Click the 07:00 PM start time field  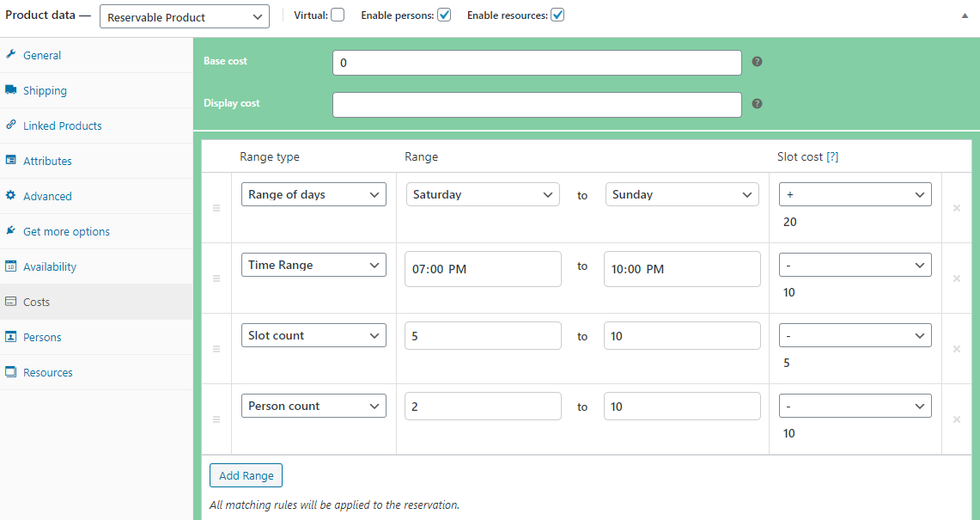[x=482, y=269]
